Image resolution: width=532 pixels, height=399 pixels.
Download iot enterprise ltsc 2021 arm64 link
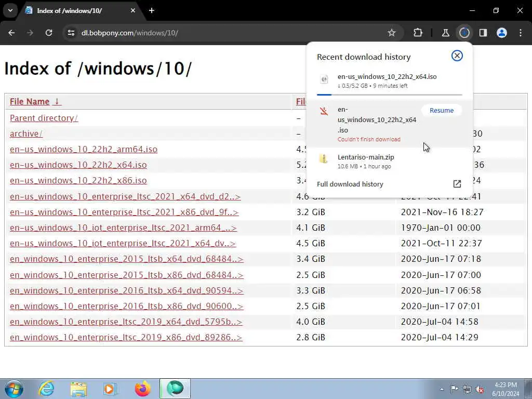(x=123, y=228)
